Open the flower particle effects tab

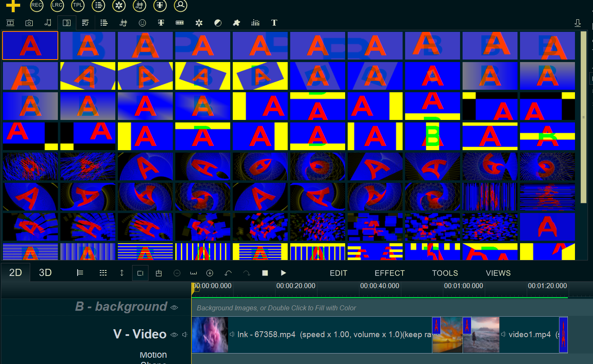coord(199,23)
